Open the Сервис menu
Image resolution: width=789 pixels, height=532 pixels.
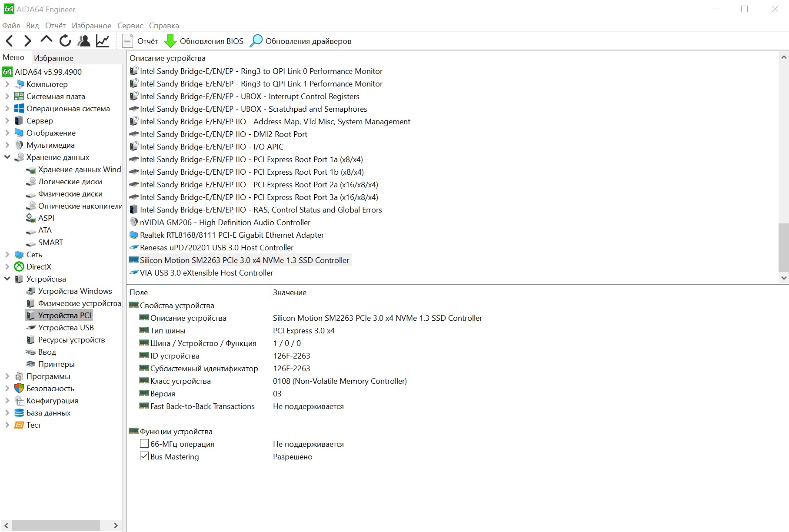tap(130, 26)
